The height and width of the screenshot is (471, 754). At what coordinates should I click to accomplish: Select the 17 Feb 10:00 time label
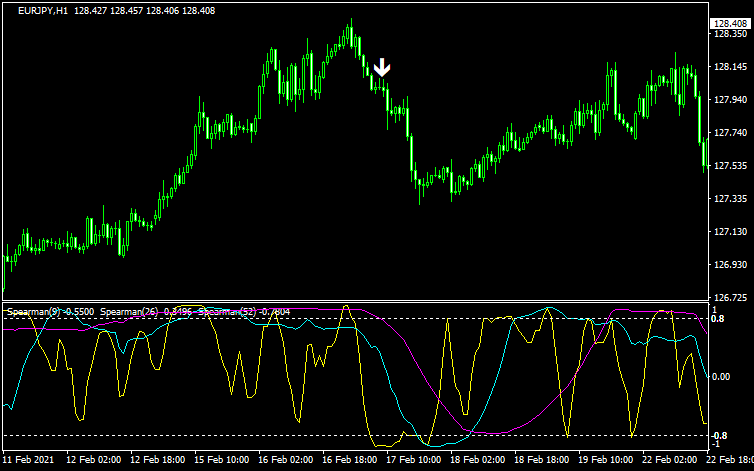412,461
